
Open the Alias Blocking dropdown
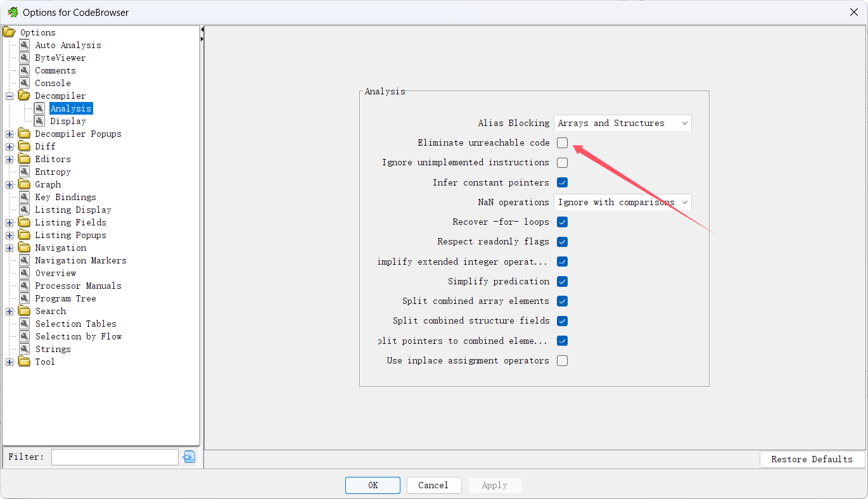point(622,123)
